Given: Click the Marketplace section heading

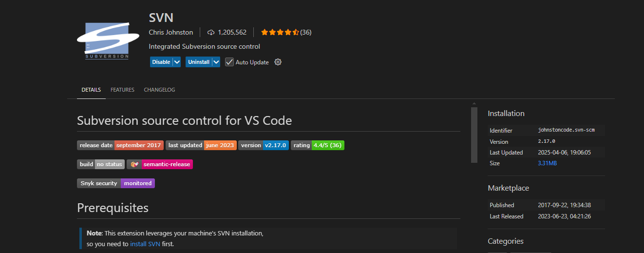Looking at the screenshot, I should click(508, 188).
